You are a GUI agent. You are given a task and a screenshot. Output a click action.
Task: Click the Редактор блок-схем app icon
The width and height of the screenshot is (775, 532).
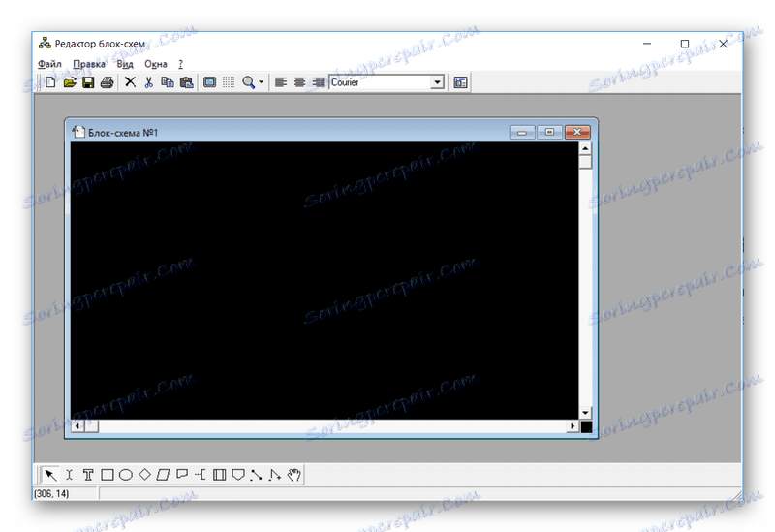click(45, 43)
